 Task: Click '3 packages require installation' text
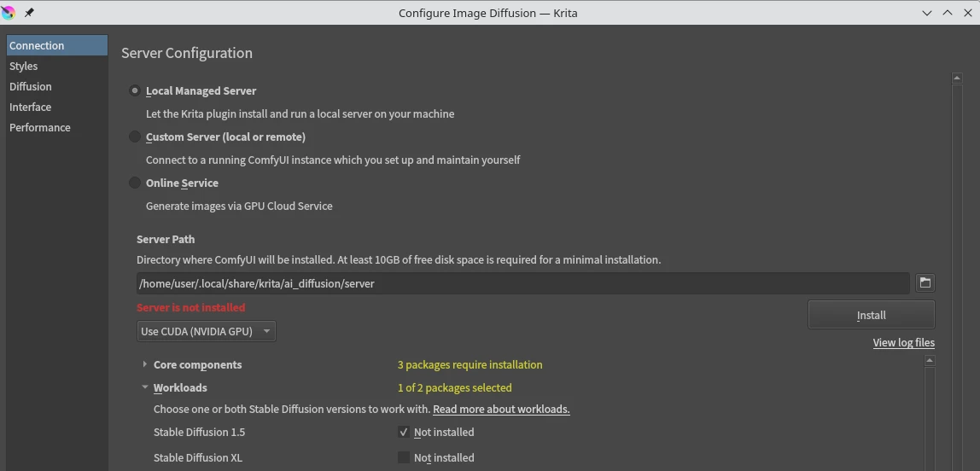[470, 364]
